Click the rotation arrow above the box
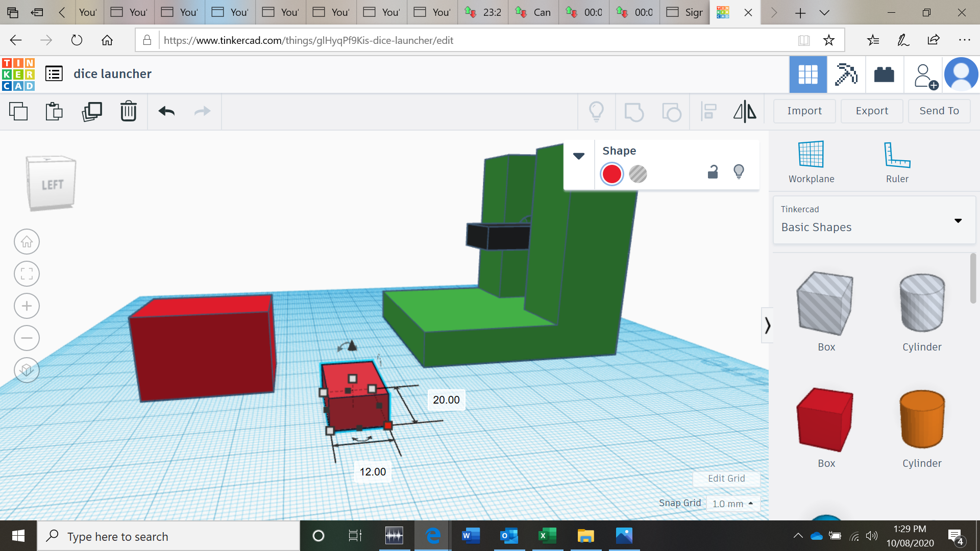This screenshot has height=551, width=980. [x=347, y=346]
